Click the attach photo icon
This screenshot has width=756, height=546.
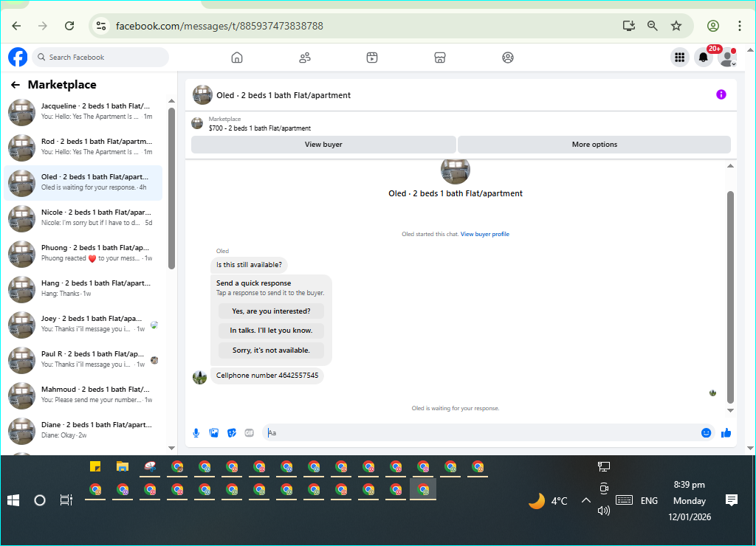214,433
